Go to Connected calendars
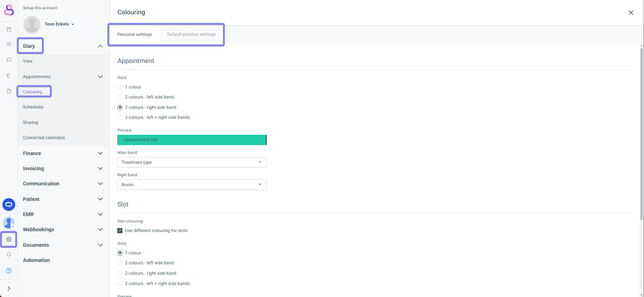Screen dimensions: 644x297 coord(44,138)
